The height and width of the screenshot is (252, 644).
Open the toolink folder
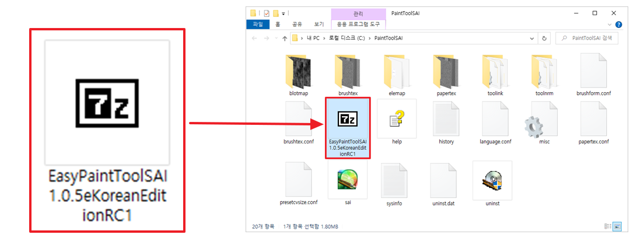coord(495,74)
